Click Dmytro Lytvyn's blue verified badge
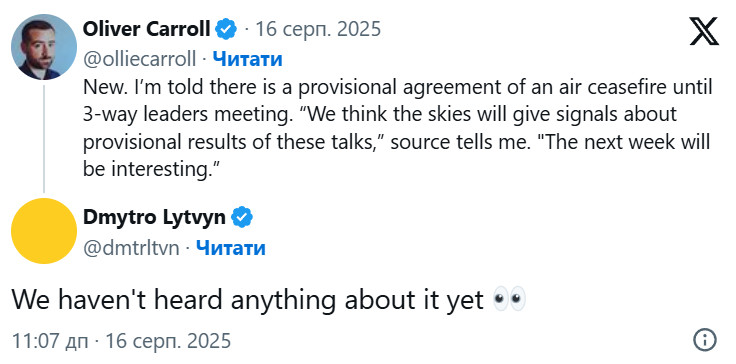This screenshot has height=364, width=736. [242, 217]
